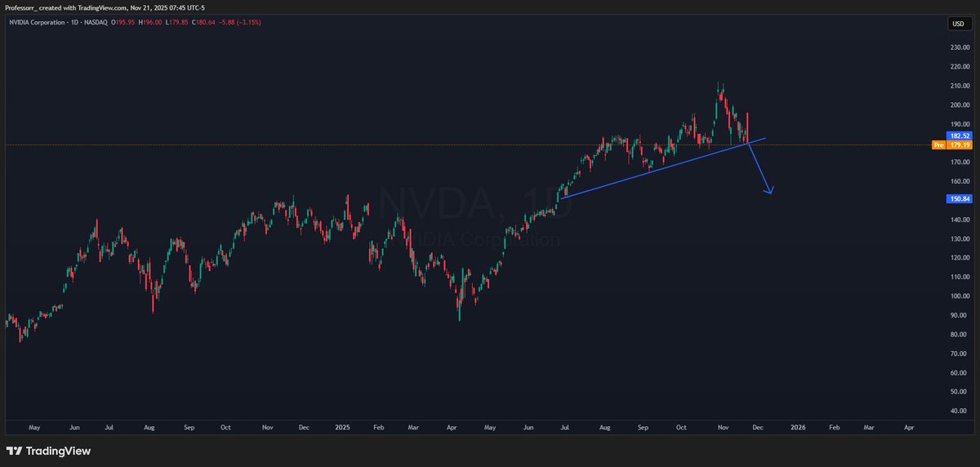Click the 220.00 price axis label
Screen dimensions: 980x467
[959, 67]
